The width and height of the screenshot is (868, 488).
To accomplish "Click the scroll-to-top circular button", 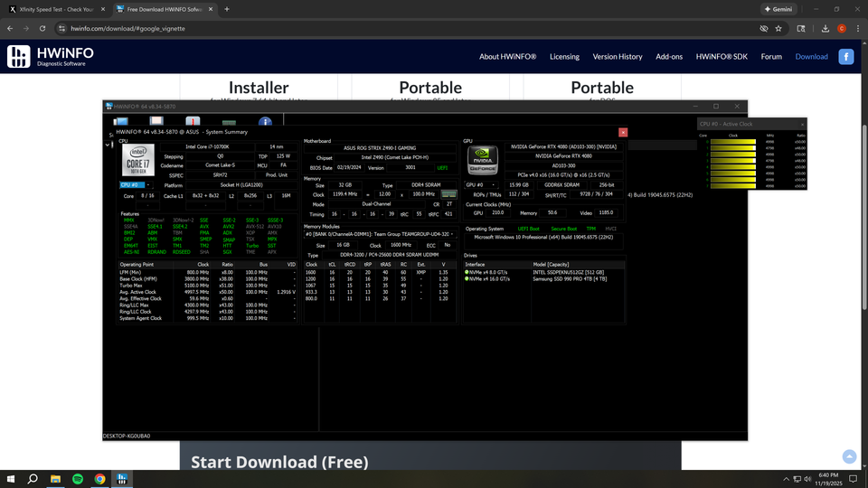I will click(x=848, y=457).
